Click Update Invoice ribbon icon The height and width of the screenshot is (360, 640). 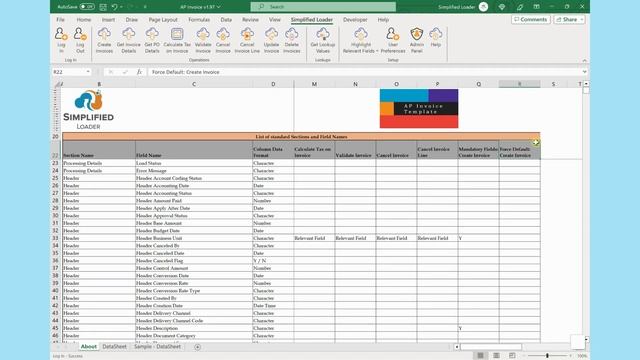[x=271, y=40]
